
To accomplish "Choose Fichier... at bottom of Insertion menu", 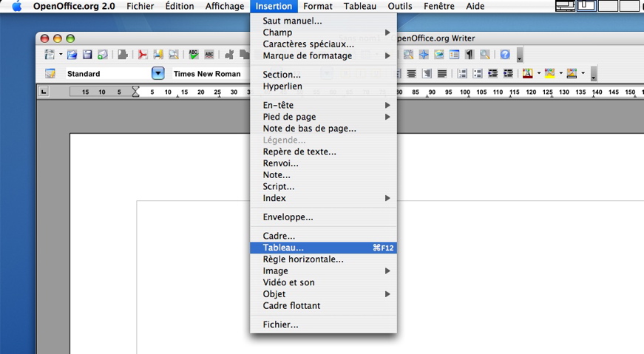I will point(324,324).
